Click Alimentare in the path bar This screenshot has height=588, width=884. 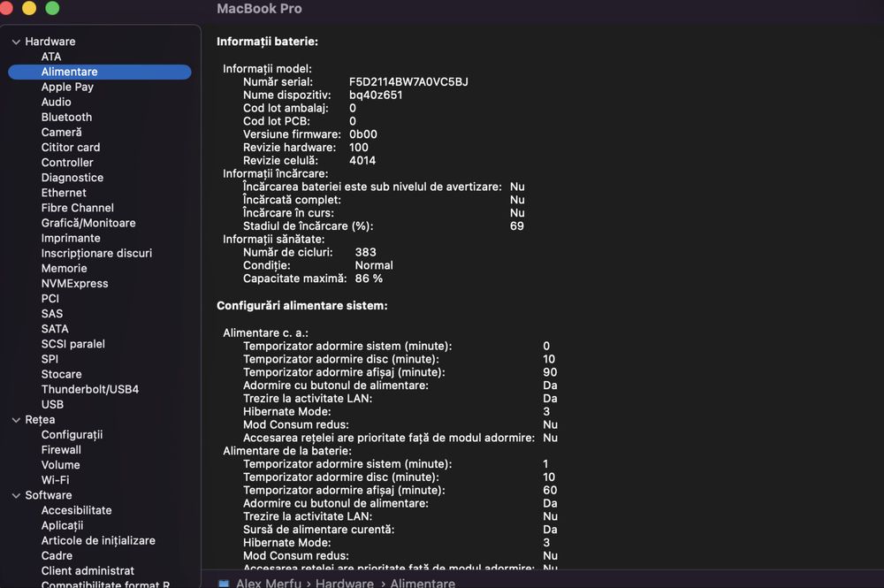(423, 583)
